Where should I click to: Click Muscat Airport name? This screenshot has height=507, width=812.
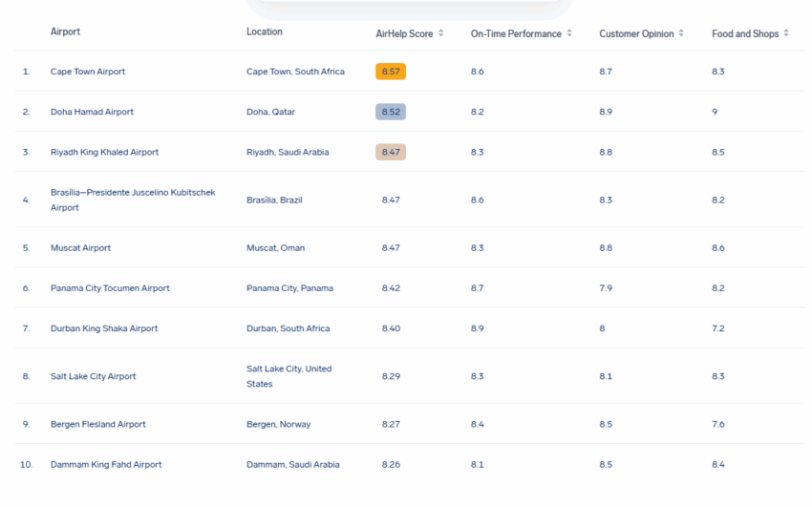coord(80,248)
